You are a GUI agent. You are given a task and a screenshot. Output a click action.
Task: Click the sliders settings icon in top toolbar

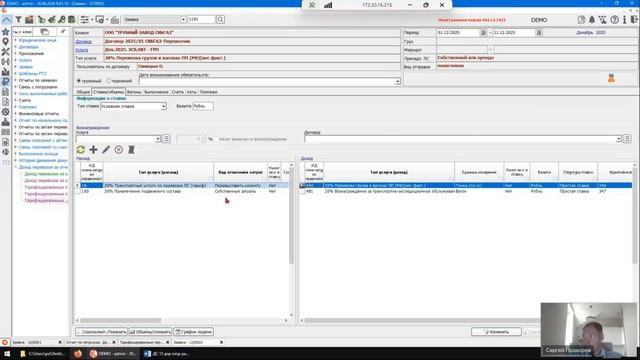[x=84, y=20]
